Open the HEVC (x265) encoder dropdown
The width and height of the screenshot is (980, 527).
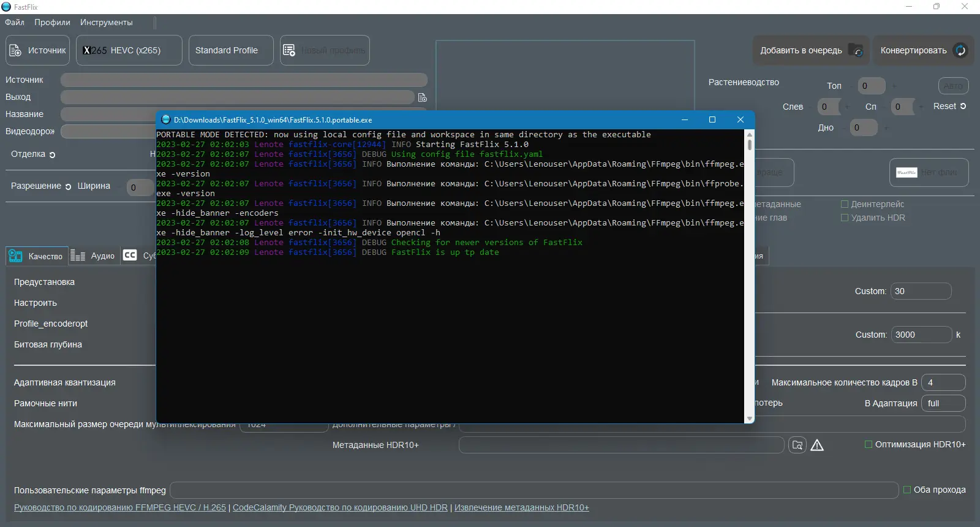129,50
